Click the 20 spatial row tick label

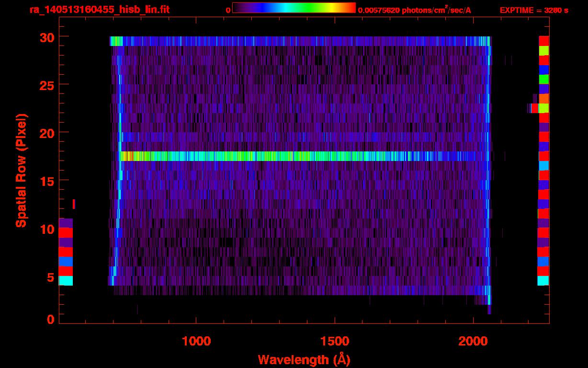click(x=47, y=133)
